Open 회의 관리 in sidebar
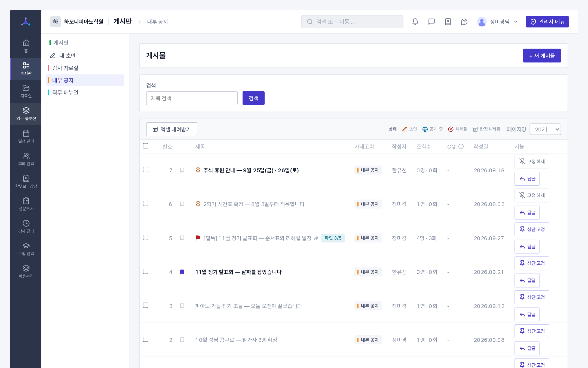This screenshot has width=588, height=368. click(26, 159)
